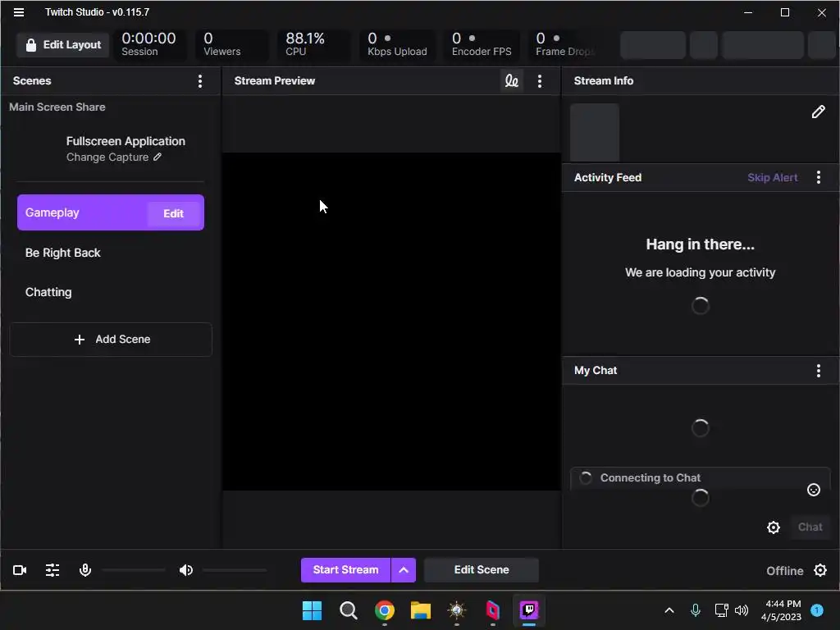Image resolution: width=840 pixels, height=630 pixels.
Task: Open the clock showing 4:44 PM
Action: pos(782,610)
